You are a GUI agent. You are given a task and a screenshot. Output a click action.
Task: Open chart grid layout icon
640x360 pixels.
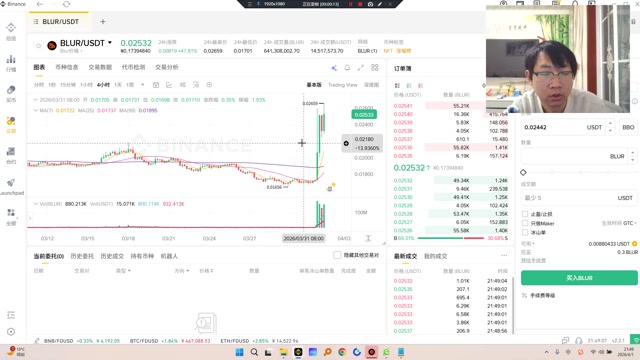(374, 68)
